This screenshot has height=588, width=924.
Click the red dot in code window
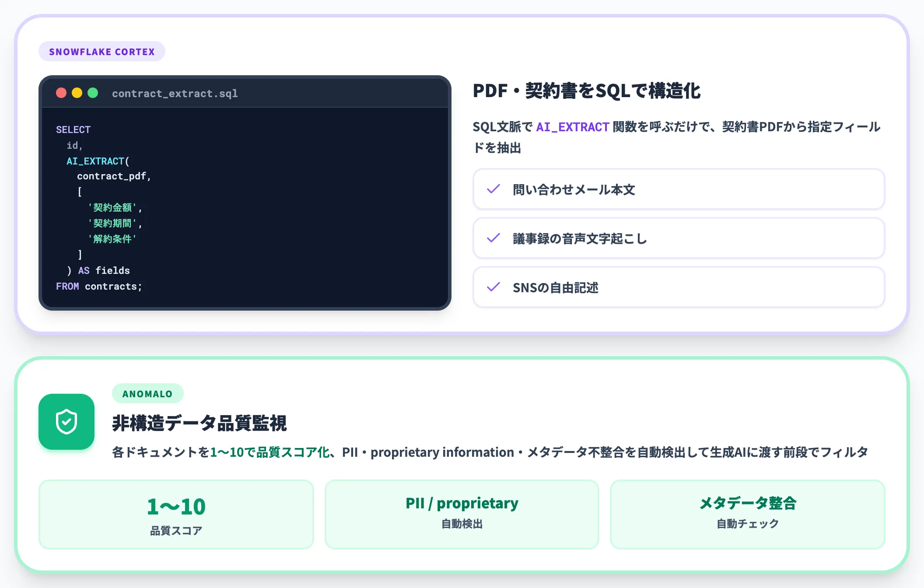coord(61,93)
